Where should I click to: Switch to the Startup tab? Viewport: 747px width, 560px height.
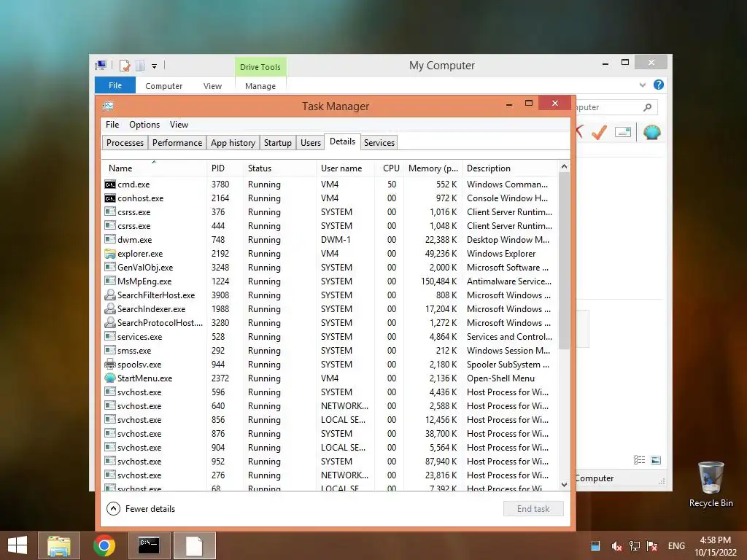tap(278, 143)
